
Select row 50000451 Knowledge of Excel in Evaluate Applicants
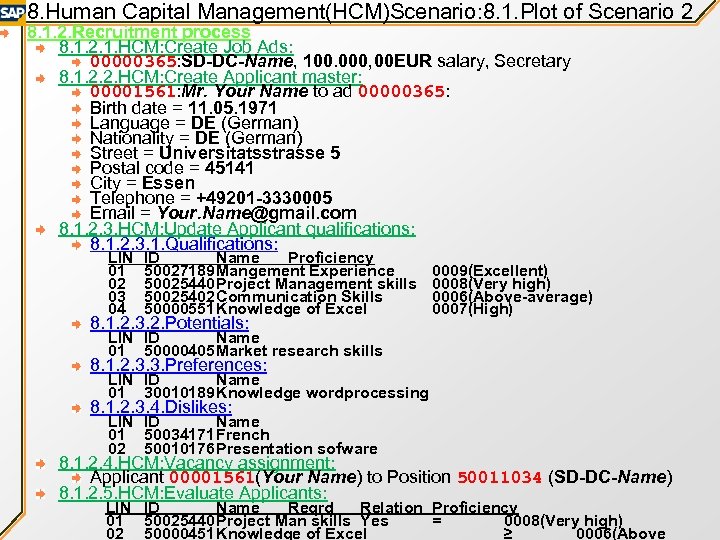click(x=386, y=534)
